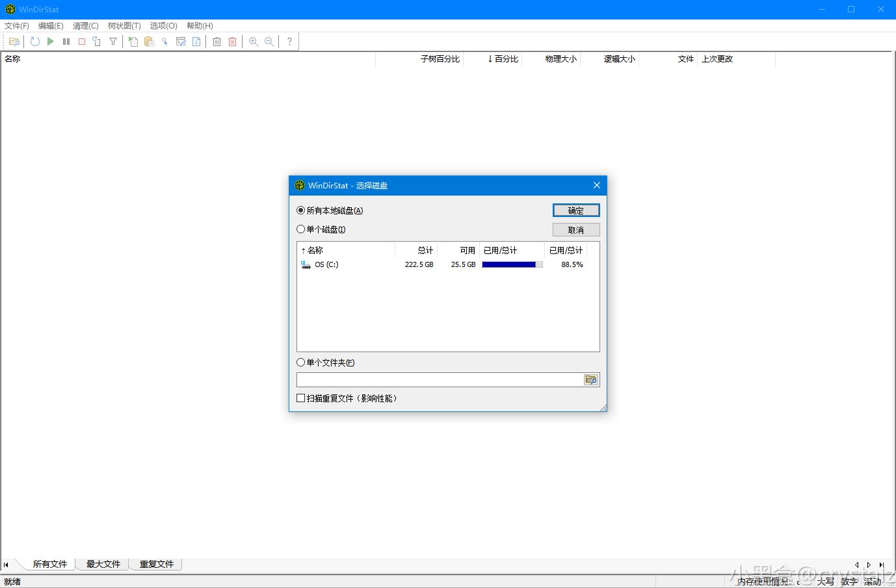Image resolution: width=896 pixels, height=588 pixels.
Task: Click the select parent cursor icon
Action: 165,42
